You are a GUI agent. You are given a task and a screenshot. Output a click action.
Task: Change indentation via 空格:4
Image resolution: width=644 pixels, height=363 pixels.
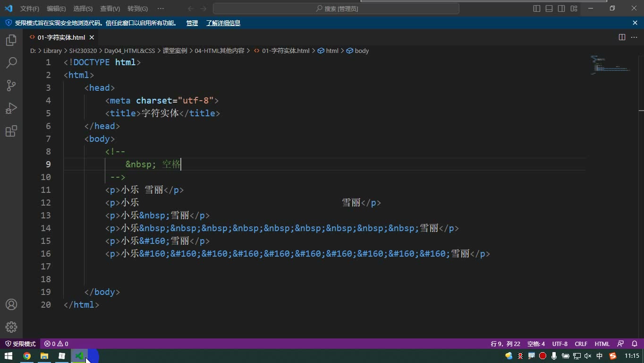(536, 344)
